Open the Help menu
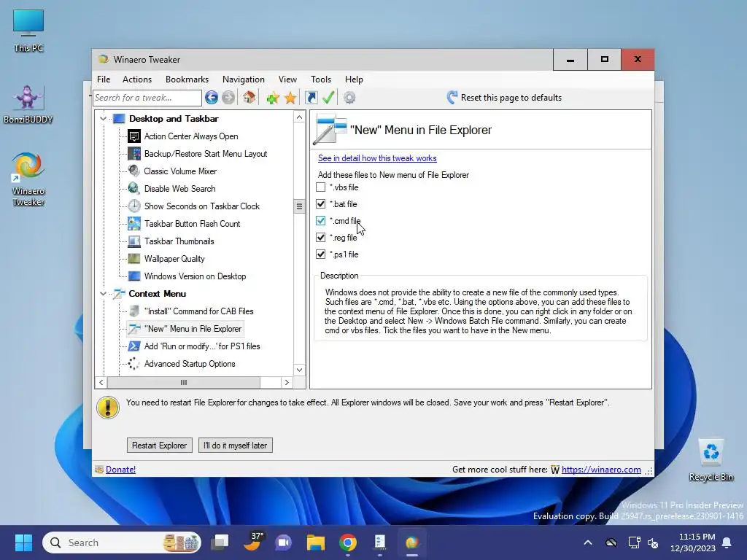Screen dimensions: 747x560 tap(354, 79)
